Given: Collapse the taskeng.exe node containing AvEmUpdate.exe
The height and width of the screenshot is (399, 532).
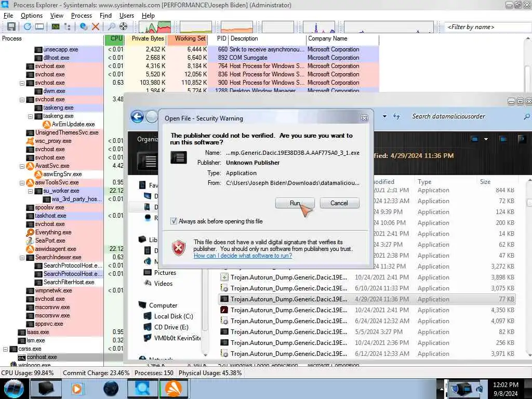Looking at the screenshot, I should (x=30, y=116).
